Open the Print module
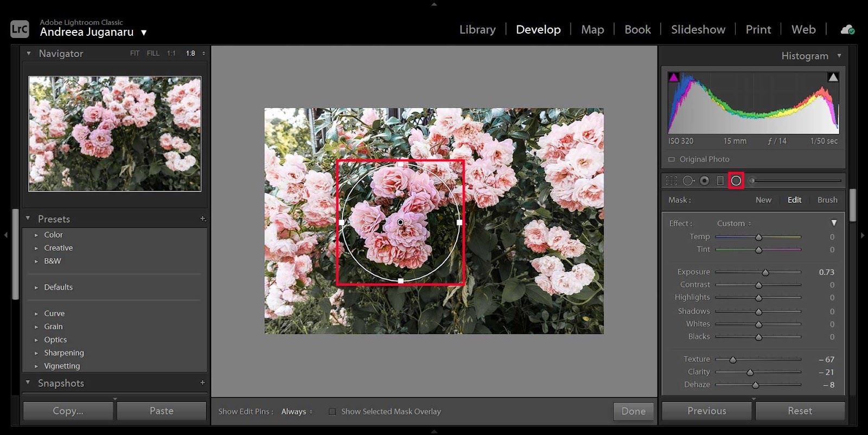 click(x=758, y=29)
